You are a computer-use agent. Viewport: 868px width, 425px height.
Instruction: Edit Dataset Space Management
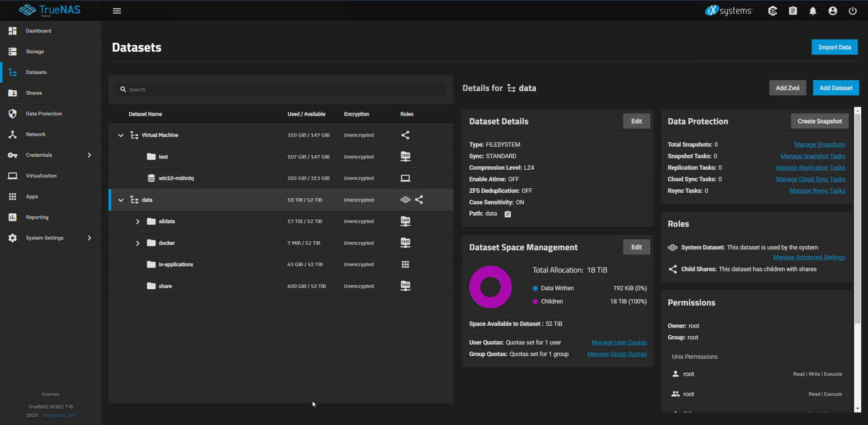[x=637, y=247]
